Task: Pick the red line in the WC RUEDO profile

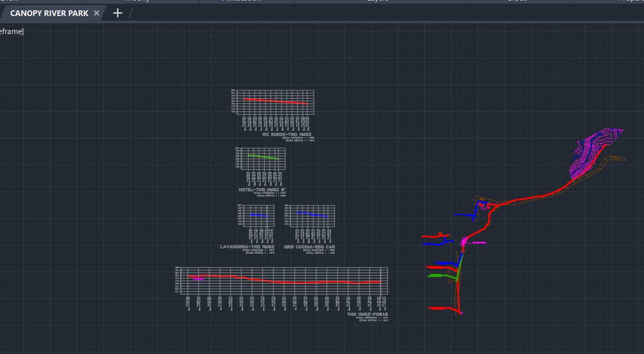Action: pyautogui.click(x=276, y=101)
